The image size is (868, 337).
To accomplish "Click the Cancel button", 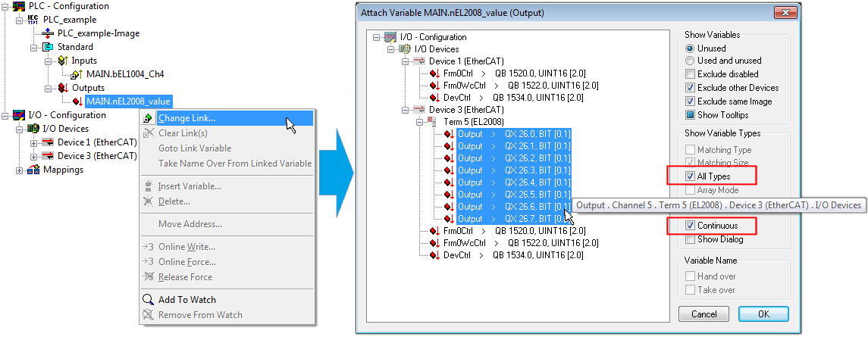I will [x=698, y=314].
